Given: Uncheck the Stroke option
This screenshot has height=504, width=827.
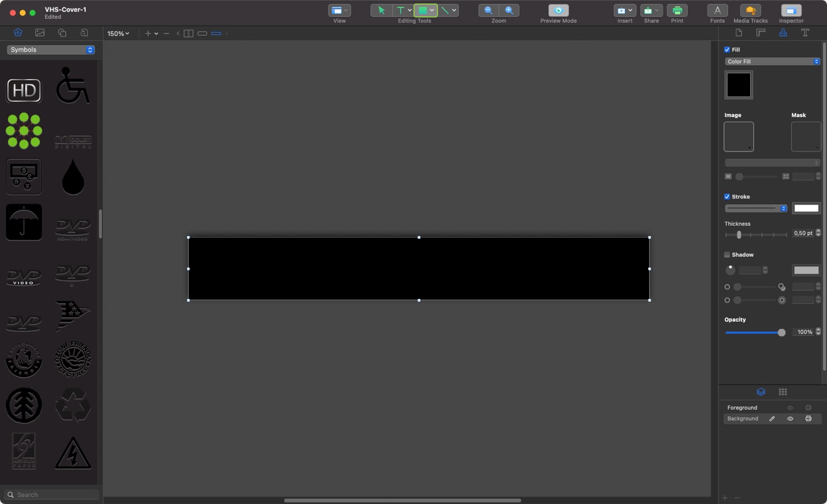Looking at the screenshot, I should (727, 197).
